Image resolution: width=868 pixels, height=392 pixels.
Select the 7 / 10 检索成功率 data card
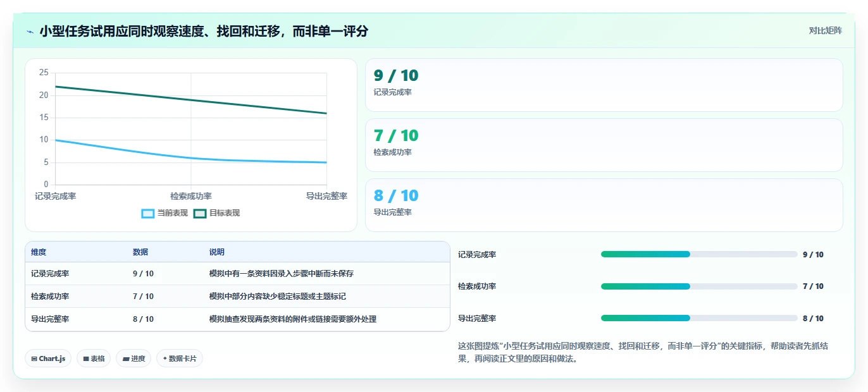[x=604, y=145]
